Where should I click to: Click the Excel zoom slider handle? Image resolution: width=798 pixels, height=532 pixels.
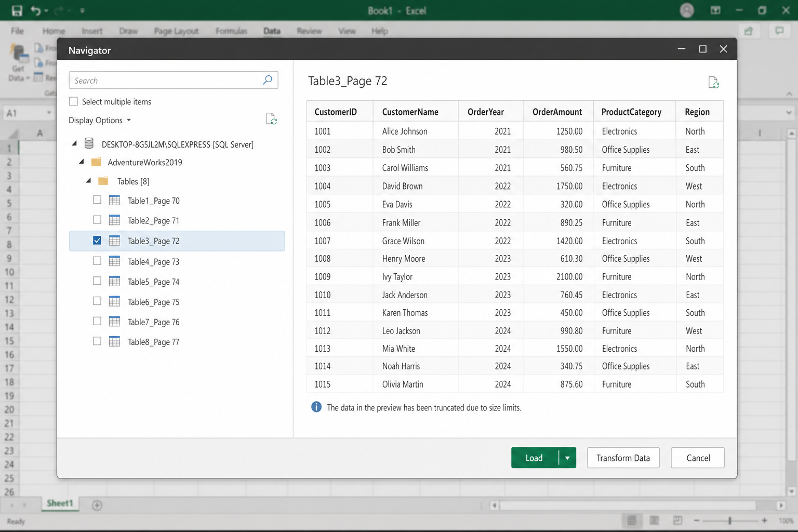730,520
